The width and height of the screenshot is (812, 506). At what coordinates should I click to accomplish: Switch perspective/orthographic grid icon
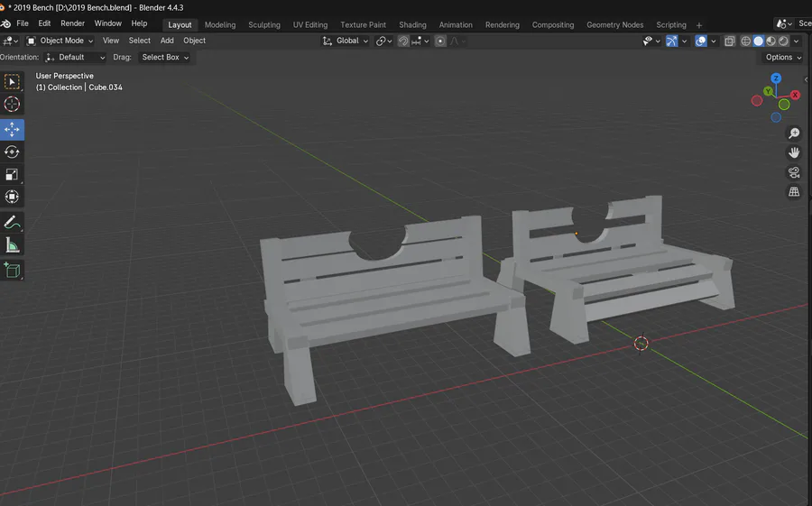point(794,191)
